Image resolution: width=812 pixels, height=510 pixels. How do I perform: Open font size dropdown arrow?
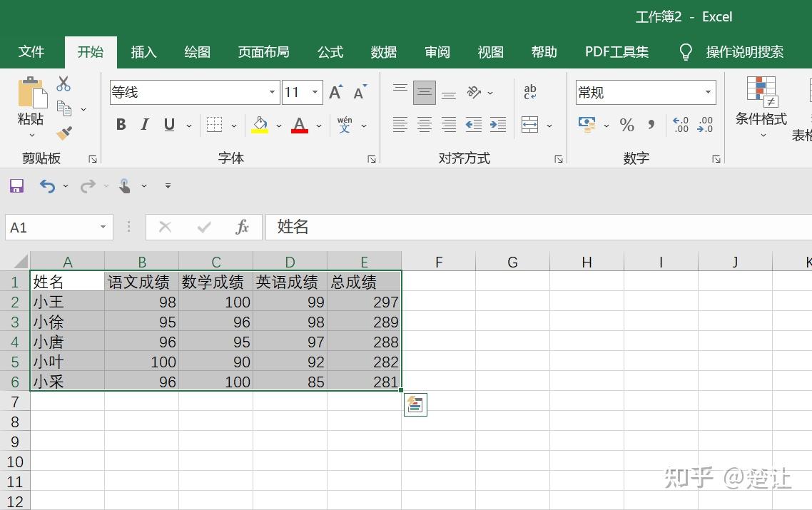315,92
